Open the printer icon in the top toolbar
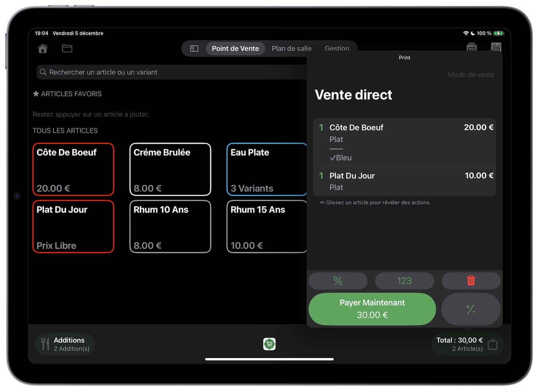Image resolution: width=539 pixels, height=392 pixels. click(x=471, y=48)
